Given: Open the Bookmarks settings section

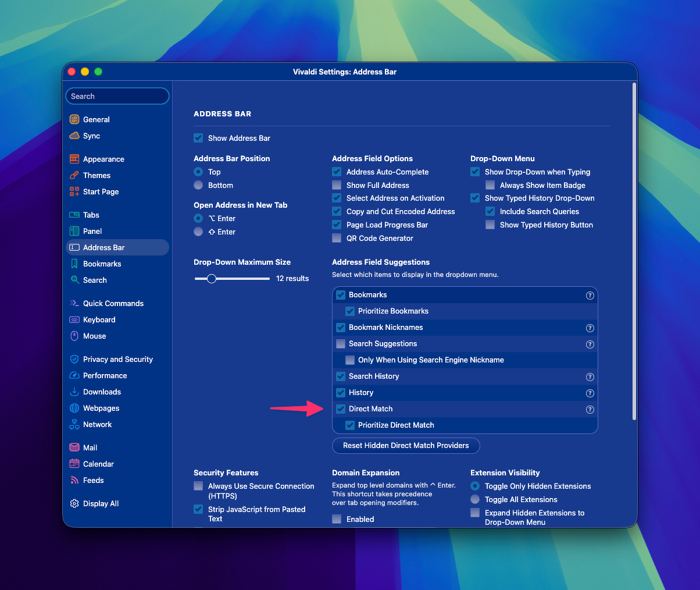Looking at the screenshot, I should click(x=102, y=264).
